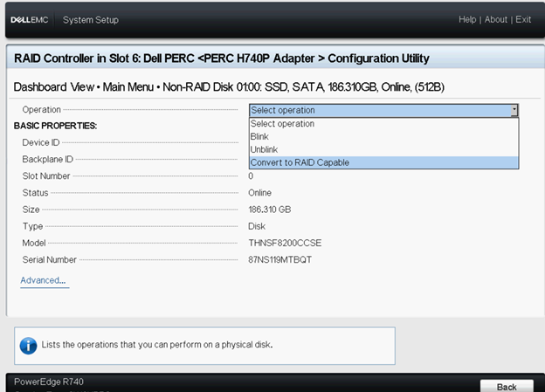Image resolution: width=545 pixels, height=392 pixels.
Task: Pick 'Select operation' in the dropdown list
Action: point(282,124)
